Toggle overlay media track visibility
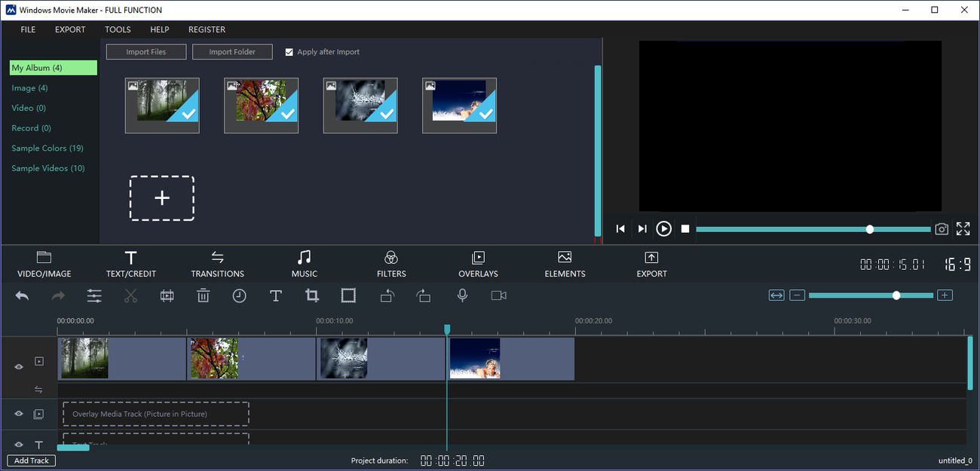This screenshot has height=471, width=980. pyautogui.click(x=19, y=414)
